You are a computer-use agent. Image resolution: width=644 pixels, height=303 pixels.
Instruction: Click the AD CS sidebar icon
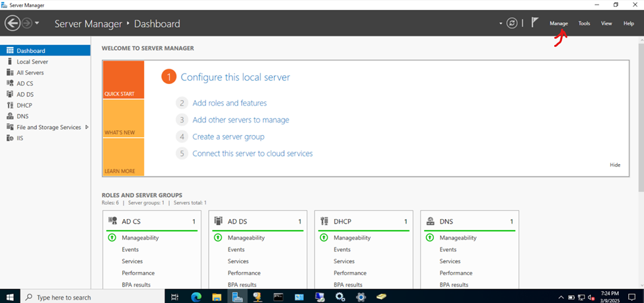[11, 83]
